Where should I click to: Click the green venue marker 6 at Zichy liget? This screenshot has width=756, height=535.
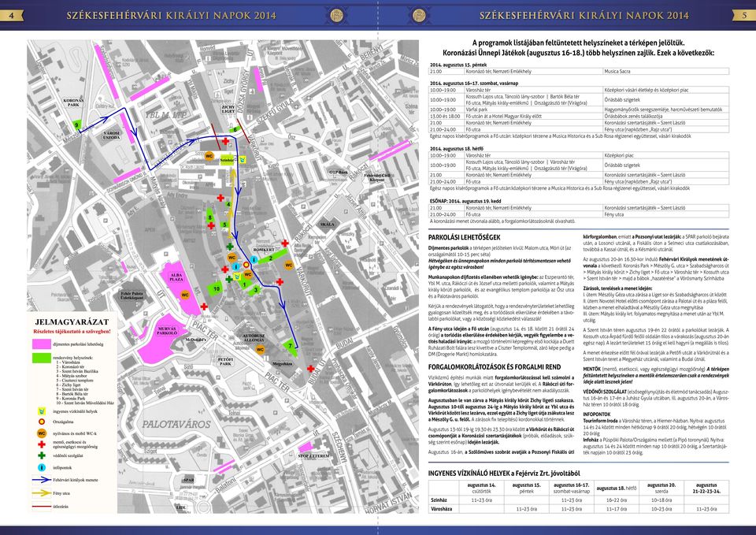click(x=235, y=129)
